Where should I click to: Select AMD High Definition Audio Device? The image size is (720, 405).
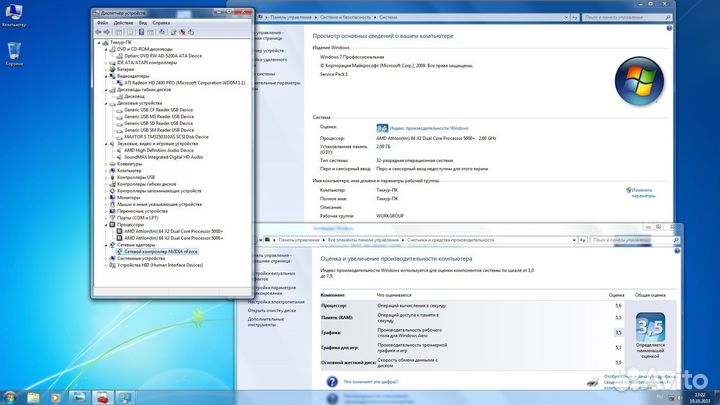(159, 151)
